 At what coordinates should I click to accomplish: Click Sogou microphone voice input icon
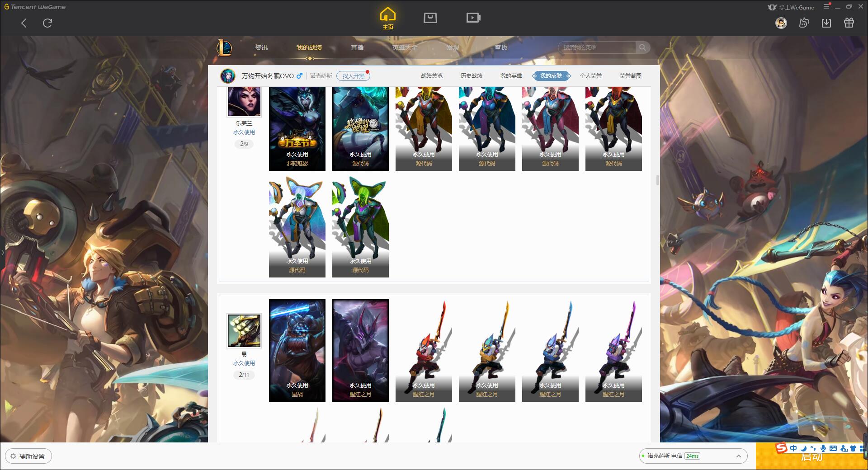823,448
